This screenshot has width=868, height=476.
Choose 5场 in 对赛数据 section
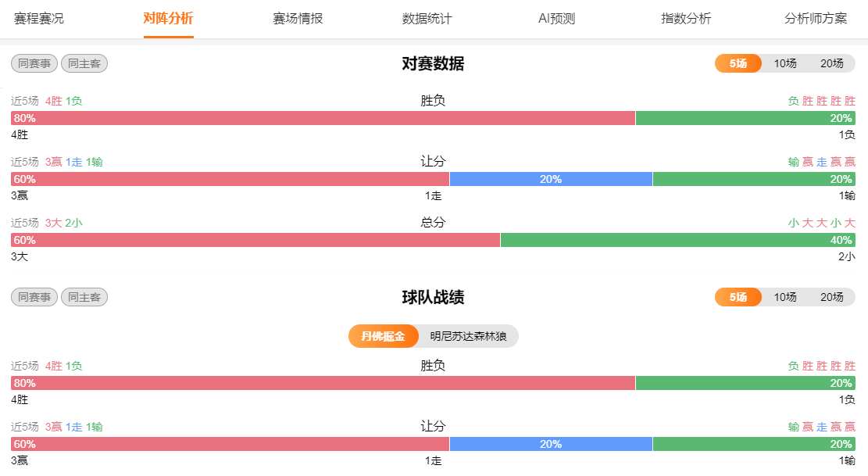(738, 63)
